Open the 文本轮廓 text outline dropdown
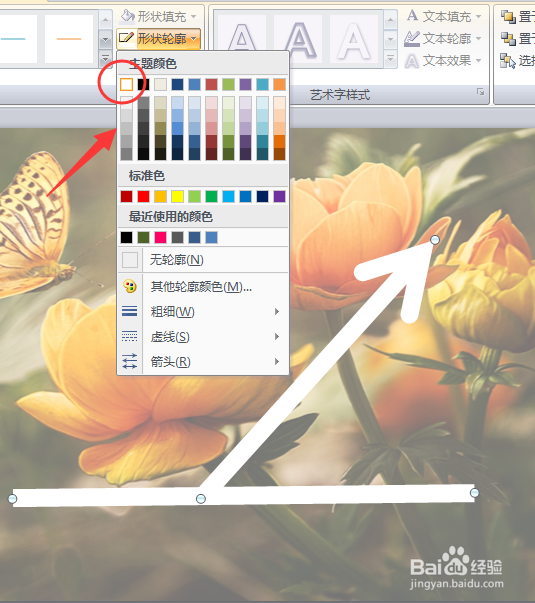The image size is (535, 603). coord(444,38)
